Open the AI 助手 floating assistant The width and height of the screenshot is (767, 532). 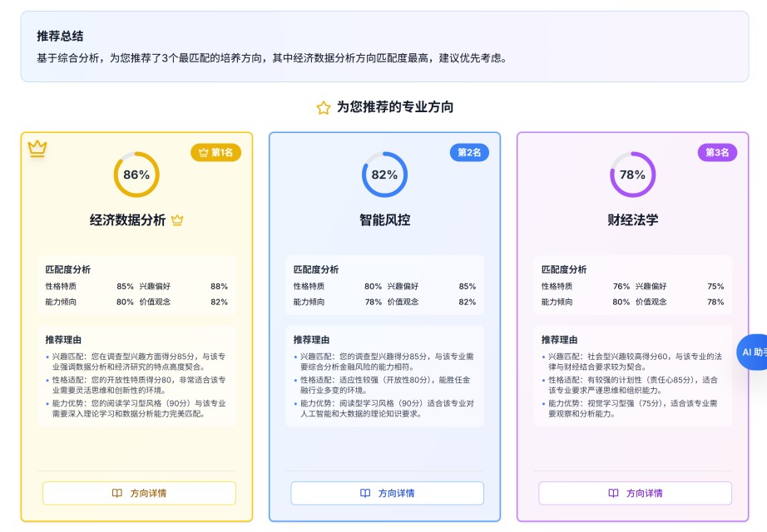(x=754, y=352)
